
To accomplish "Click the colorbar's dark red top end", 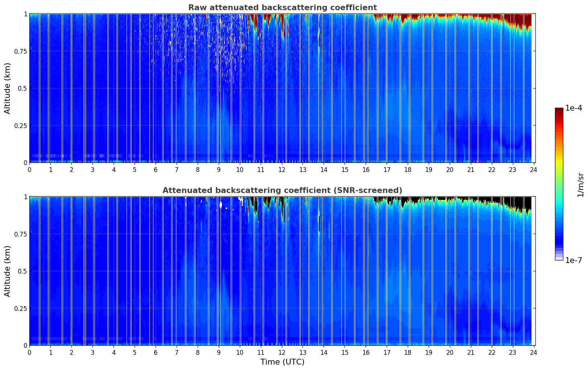I will tap(559, 110).
